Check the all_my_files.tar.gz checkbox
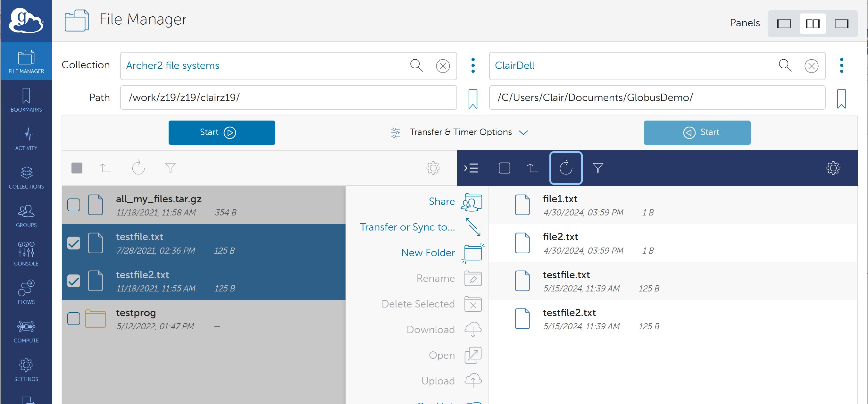Image resolution: width=868 pixels, height=404 pixels. [73, 205]
